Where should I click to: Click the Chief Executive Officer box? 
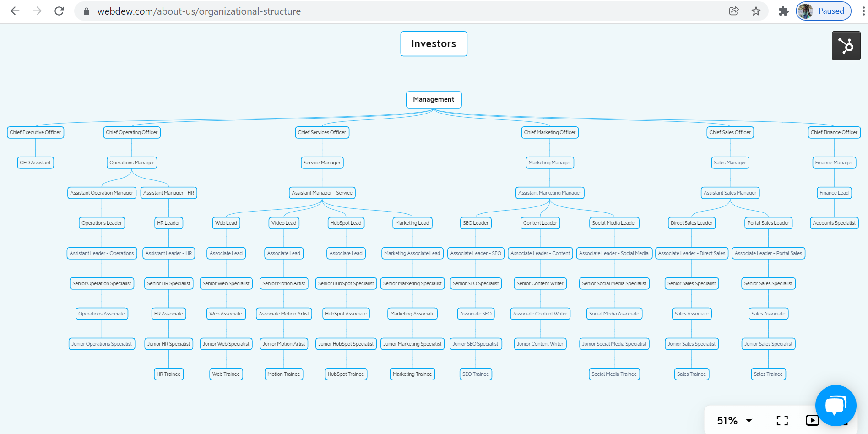[x=35, y=132]
